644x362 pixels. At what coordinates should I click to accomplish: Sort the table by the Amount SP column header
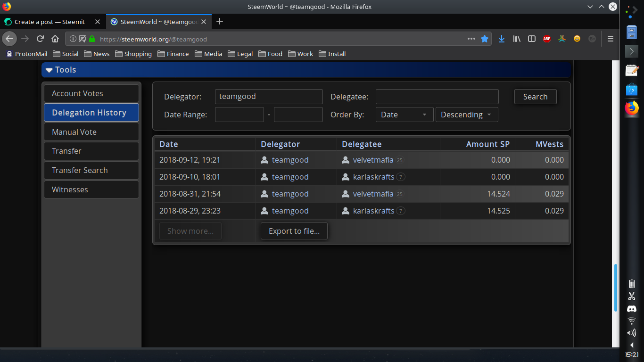488,144
